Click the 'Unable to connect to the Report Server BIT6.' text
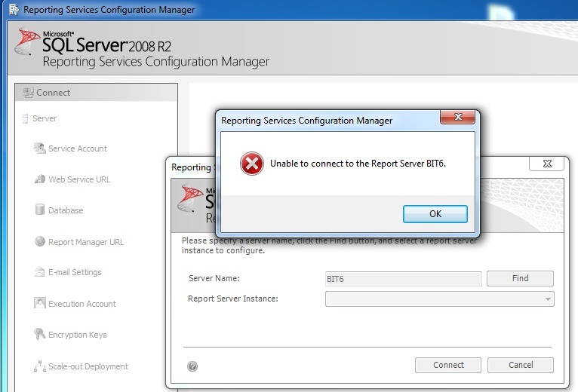 point(358,164)
